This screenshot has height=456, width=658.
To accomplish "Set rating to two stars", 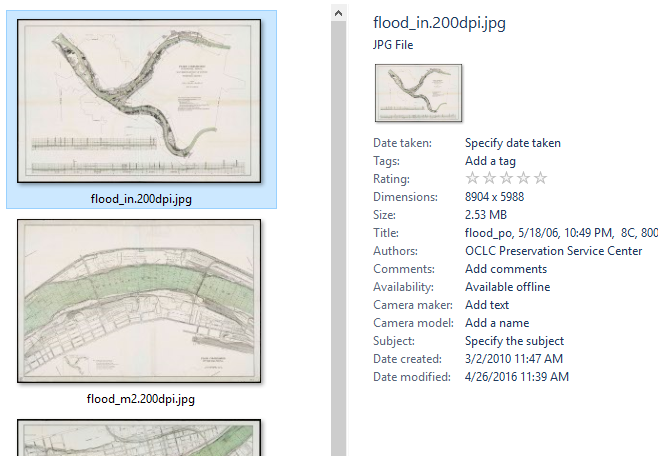I will pyautogui.click(x=489, y=178).
